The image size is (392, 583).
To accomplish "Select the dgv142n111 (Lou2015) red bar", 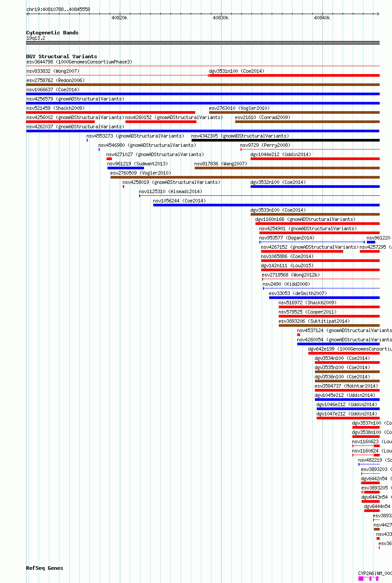I will (320, 270).
